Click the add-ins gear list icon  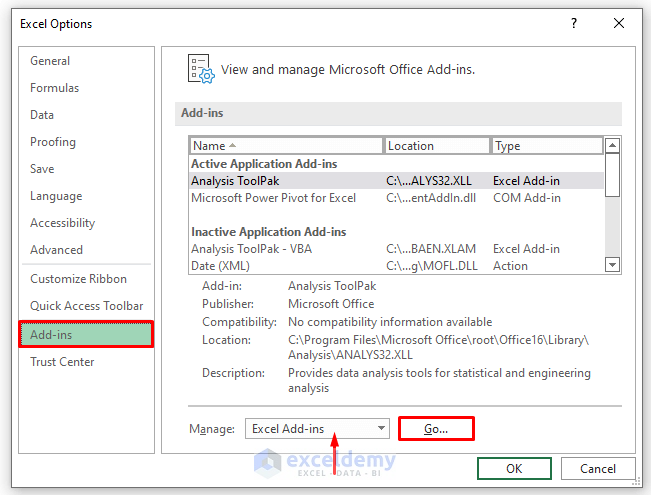[x=201, y=69]
